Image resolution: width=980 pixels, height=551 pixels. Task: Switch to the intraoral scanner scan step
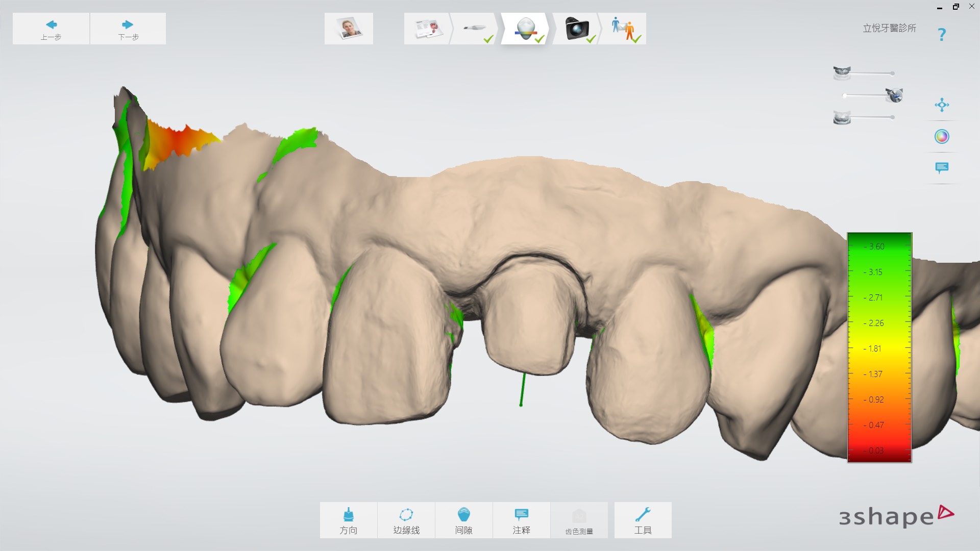coord(475,29)
